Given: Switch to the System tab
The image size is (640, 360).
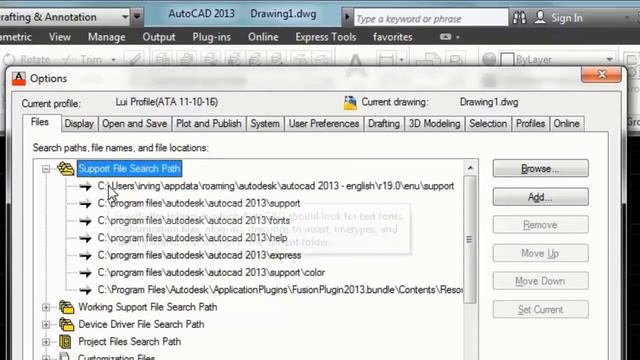Looking at the screenshot, I should 265,124.
